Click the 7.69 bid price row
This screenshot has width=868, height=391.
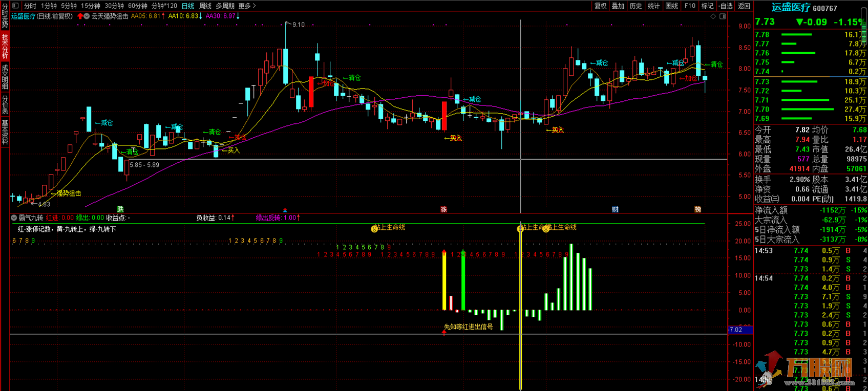pos(811,119)
